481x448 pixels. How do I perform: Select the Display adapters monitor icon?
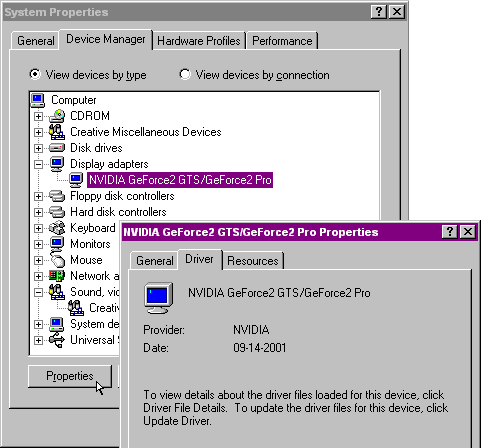(x=57, y=164)
